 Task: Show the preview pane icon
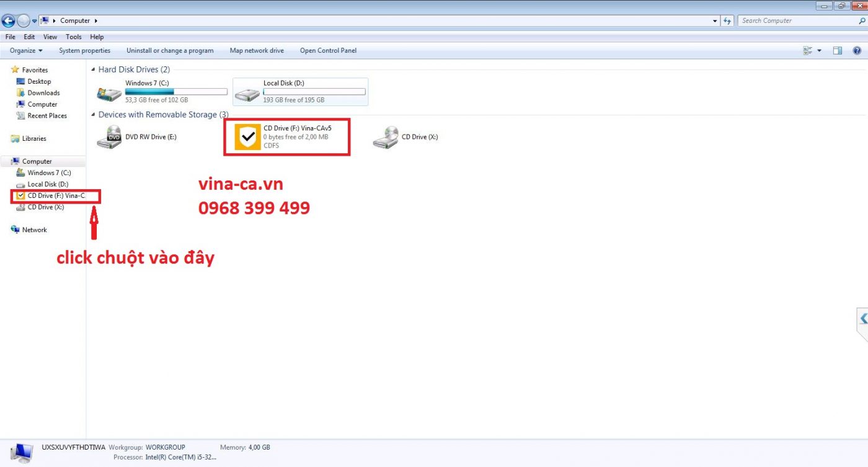tap(837, 50)
